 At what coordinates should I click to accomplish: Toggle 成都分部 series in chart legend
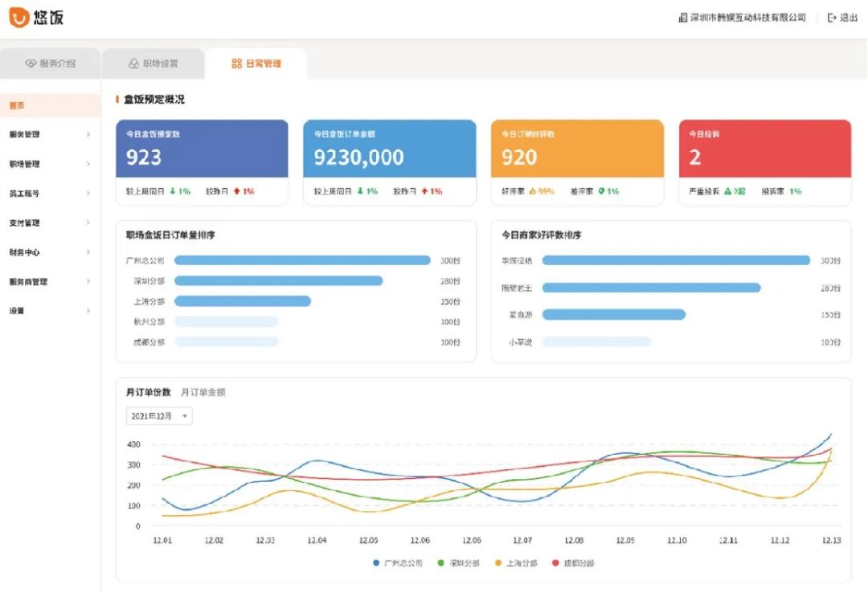click(574, 563)
